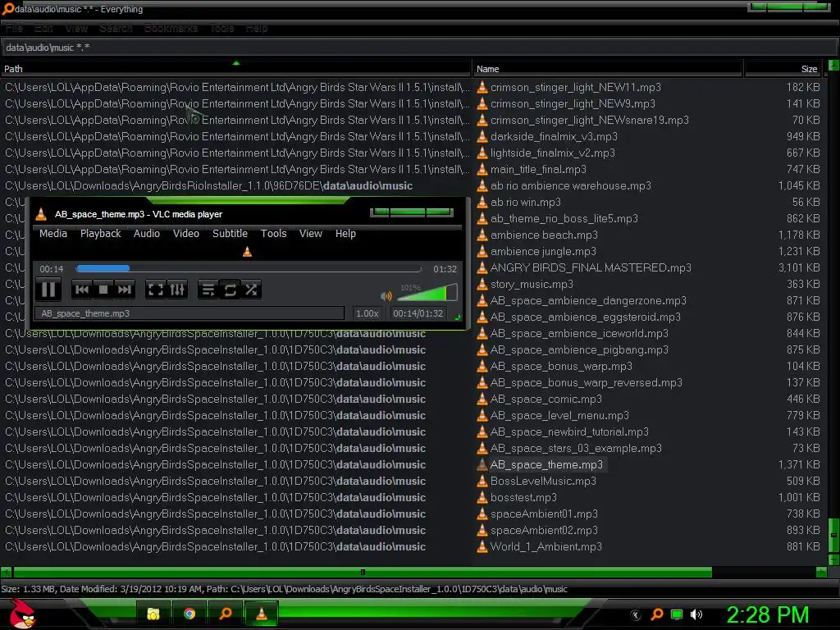Select ambience beach.mp3 file icon

[482, 235]
